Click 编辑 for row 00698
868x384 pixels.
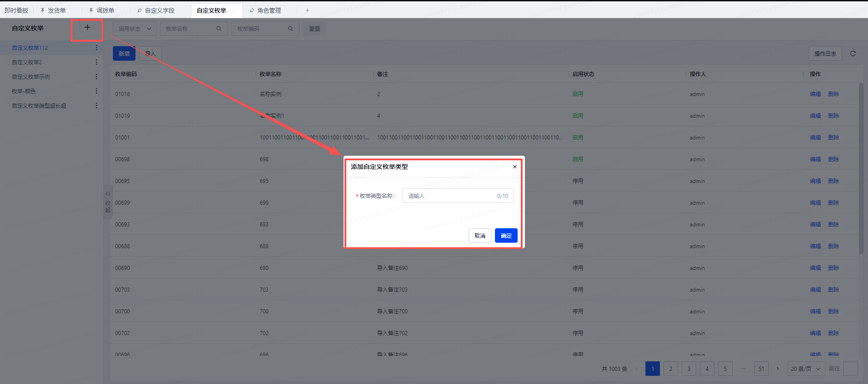point(815,159)
